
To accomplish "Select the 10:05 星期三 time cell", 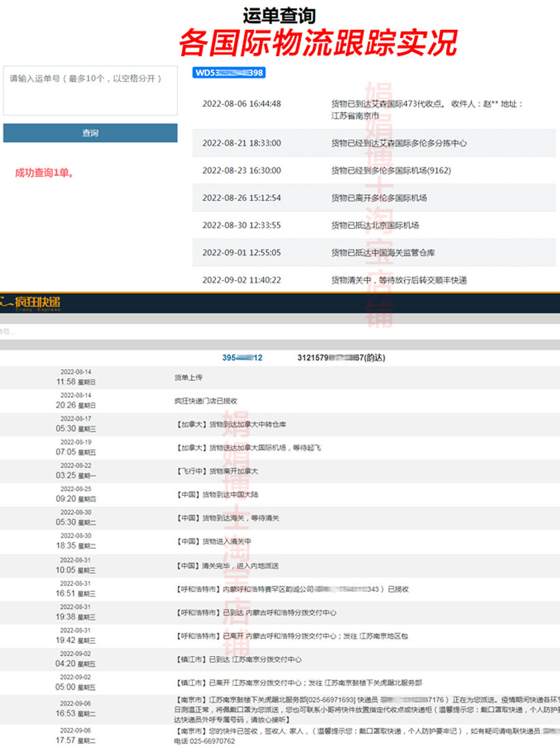I will [76, 565].
